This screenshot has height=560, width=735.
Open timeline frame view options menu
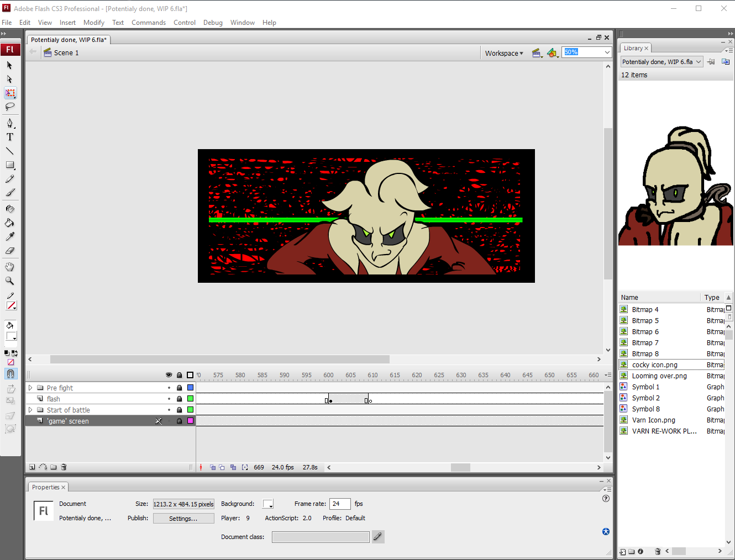click(608, 375)
